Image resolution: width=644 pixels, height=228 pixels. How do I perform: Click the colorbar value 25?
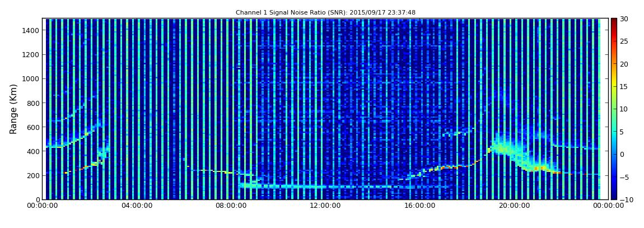(x=624, y=41)
